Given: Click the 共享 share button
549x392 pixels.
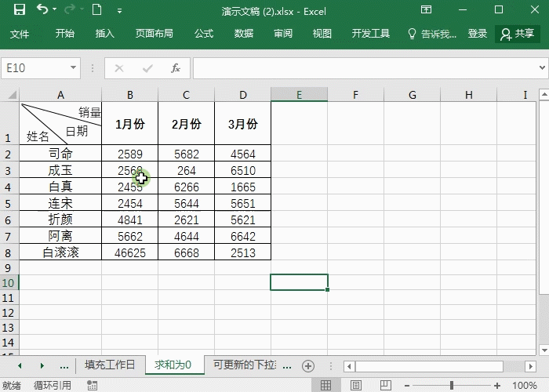Looking at the screenshot, I should click(517, 34).
